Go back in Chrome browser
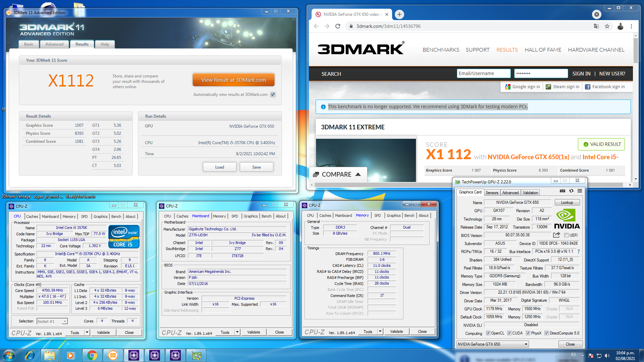 point(316,26)
